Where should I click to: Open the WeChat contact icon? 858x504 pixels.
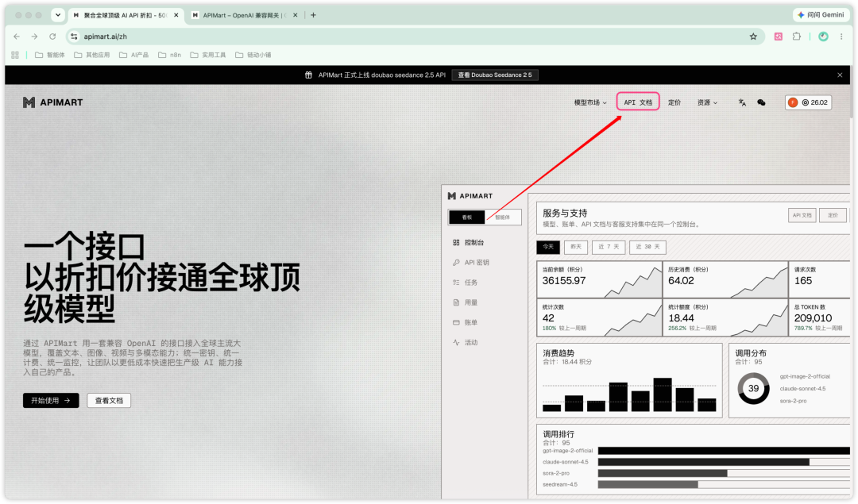[x=761, y=102]
